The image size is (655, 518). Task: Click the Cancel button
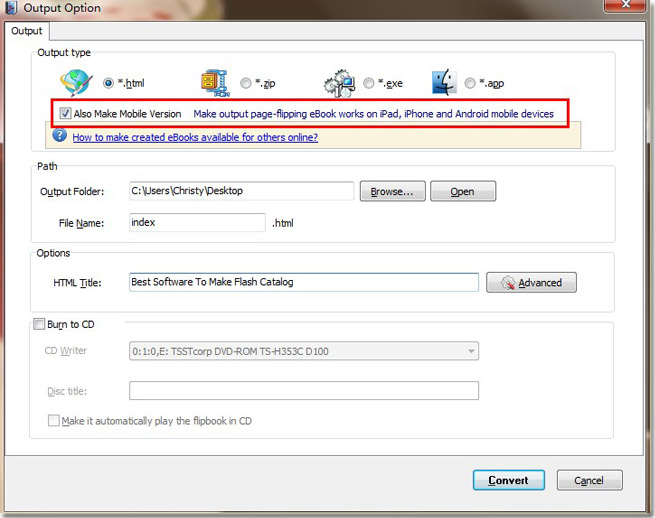click(x=589, y=480)
